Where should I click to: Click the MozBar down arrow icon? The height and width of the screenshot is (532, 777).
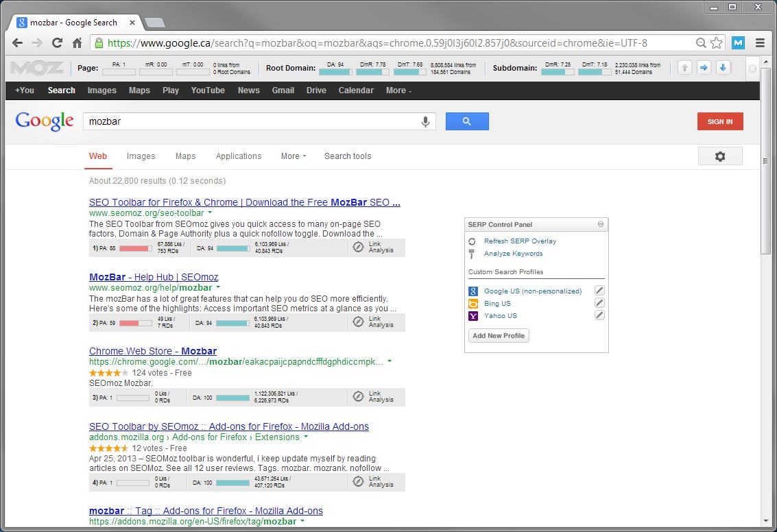coord(723,68)
